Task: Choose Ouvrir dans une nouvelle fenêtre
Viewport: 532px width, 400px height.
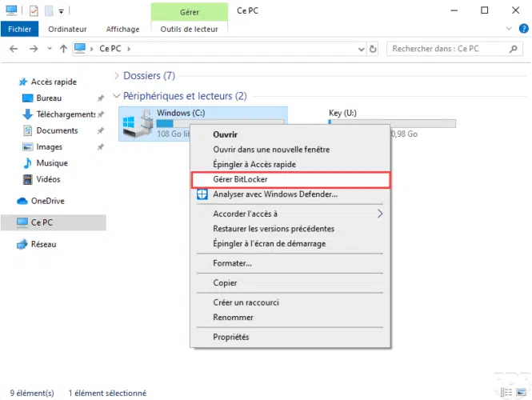Action: tap(271, 150)
